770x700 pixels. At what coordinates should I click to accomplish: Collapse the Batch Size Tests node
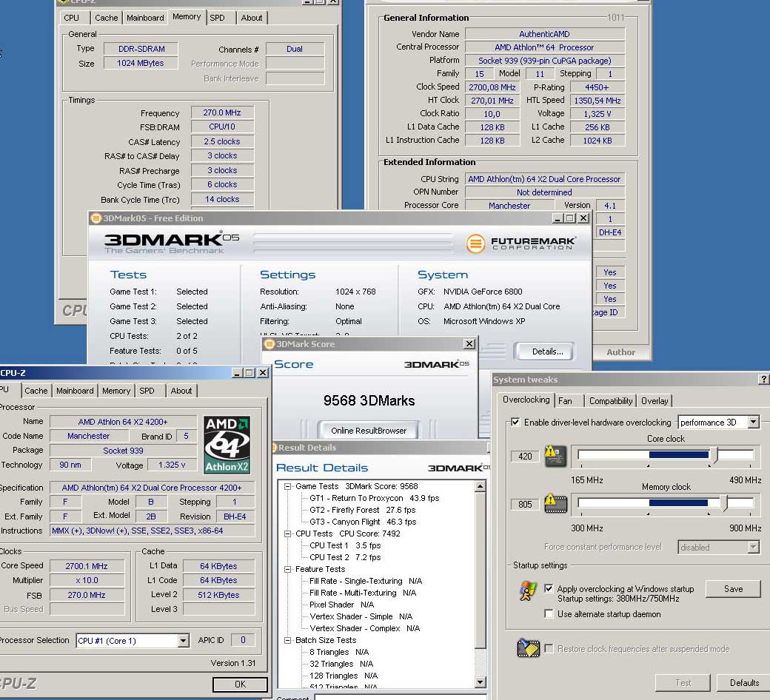coord(287,640)
